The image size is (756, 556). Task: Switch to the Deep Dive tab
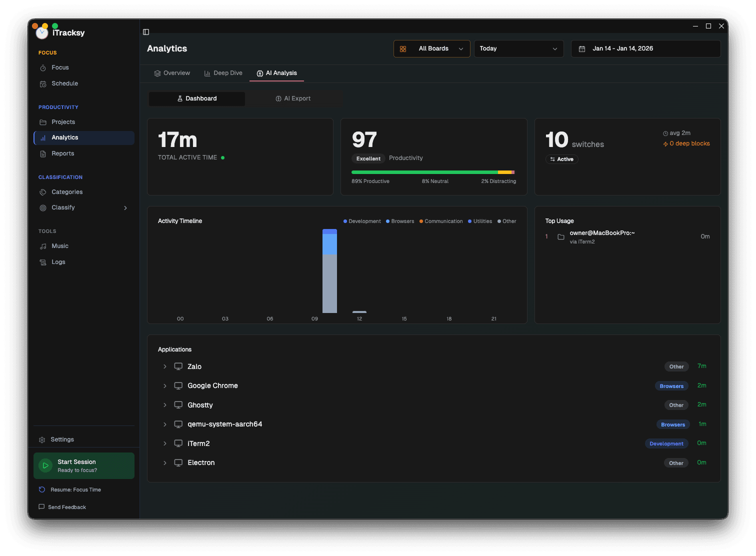pyautogui.click(x=223, y=73)
